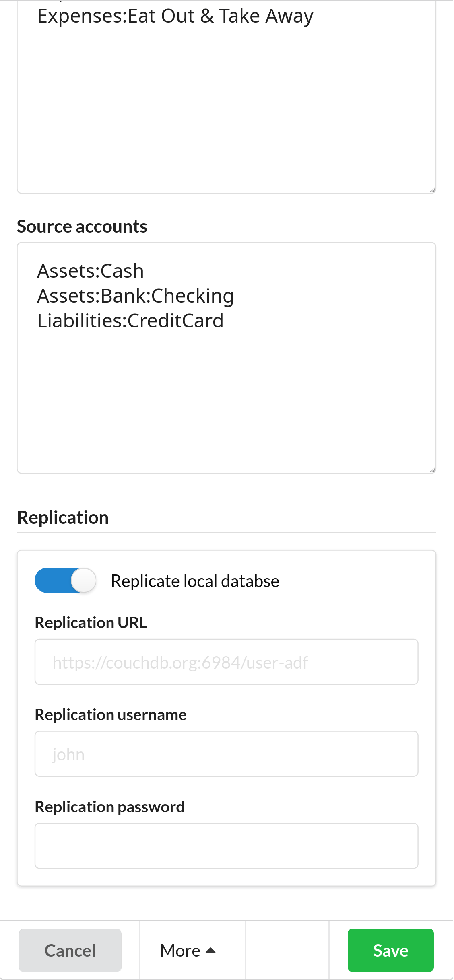Collapse the More options using the chevron
The image size is (454, 980).
(211, 950)
